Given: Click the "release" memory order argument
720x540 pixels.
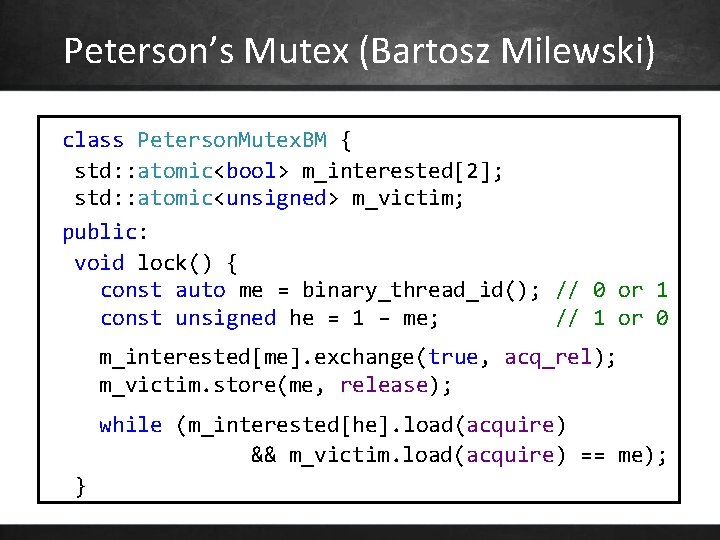Looking at the screenshot, I should pos(384,385).
